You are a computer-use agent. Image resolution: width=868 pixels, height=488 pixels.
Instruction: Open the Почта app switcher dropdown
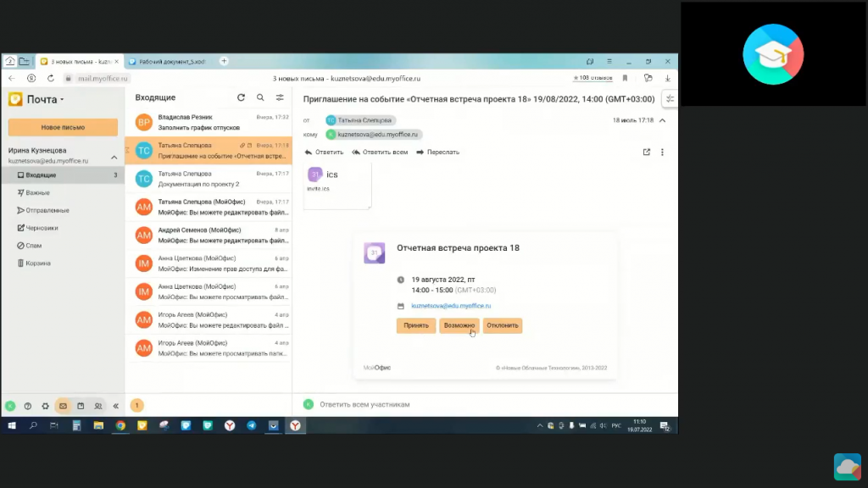click(x=46, y=100)
